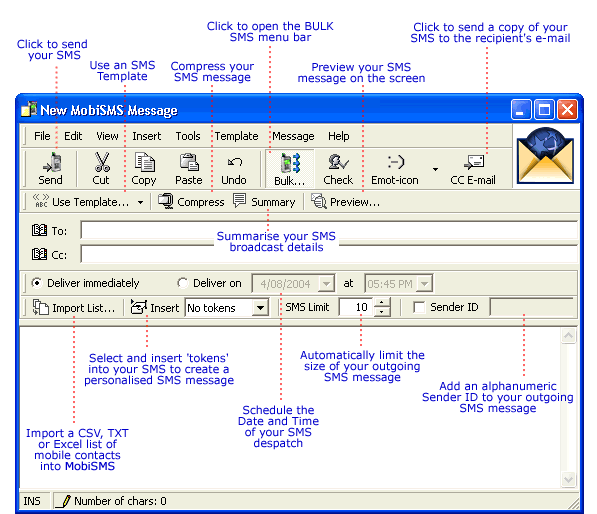This screenshot has width=597, height=514.
Task: Click the To: address book icon
Action: tap(39, 230)
